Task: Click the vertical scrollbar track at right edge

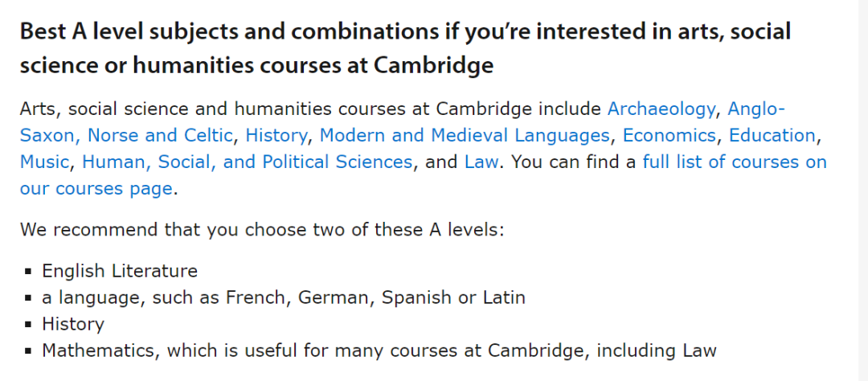Action: pos(863,190)
